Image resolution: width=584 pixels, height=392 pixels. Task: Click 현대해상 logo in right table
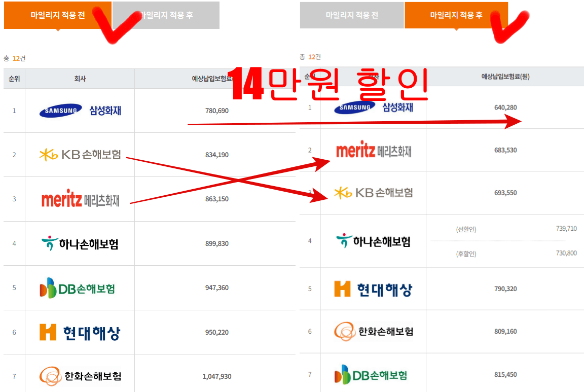374,289
